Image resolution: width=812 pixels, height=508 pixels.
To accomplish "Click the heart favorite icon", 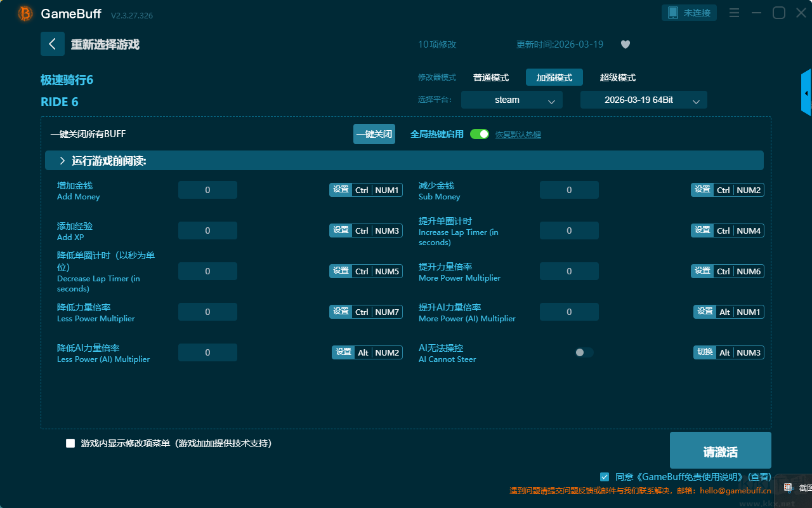I will coord(625,44).
